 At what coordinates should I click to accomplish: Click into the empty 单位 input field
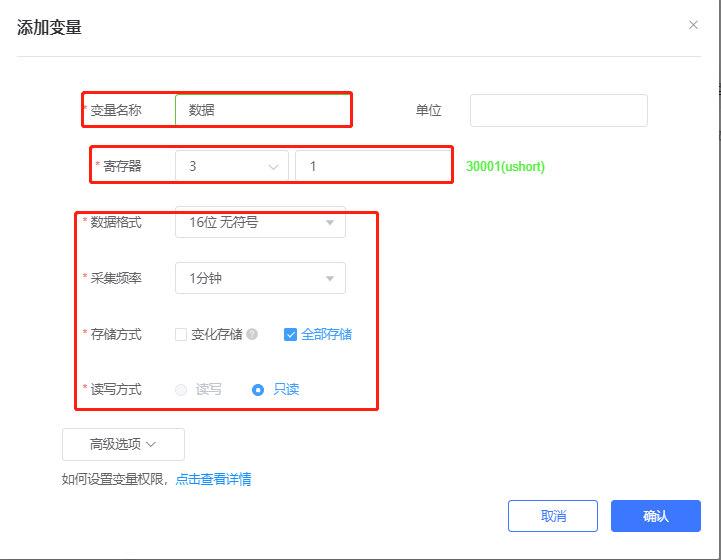coord(558,110)
